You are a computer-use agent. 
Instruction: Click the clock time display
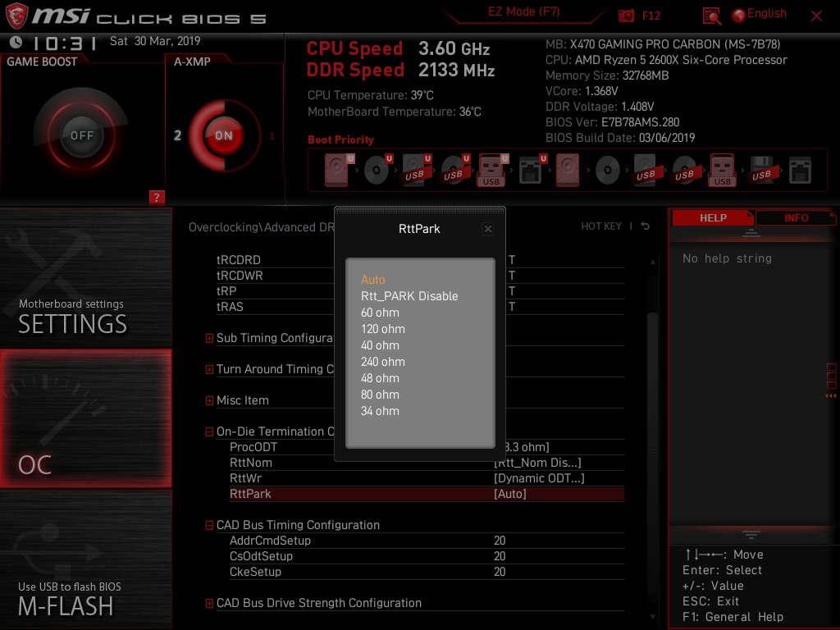[x=65, y=43]
